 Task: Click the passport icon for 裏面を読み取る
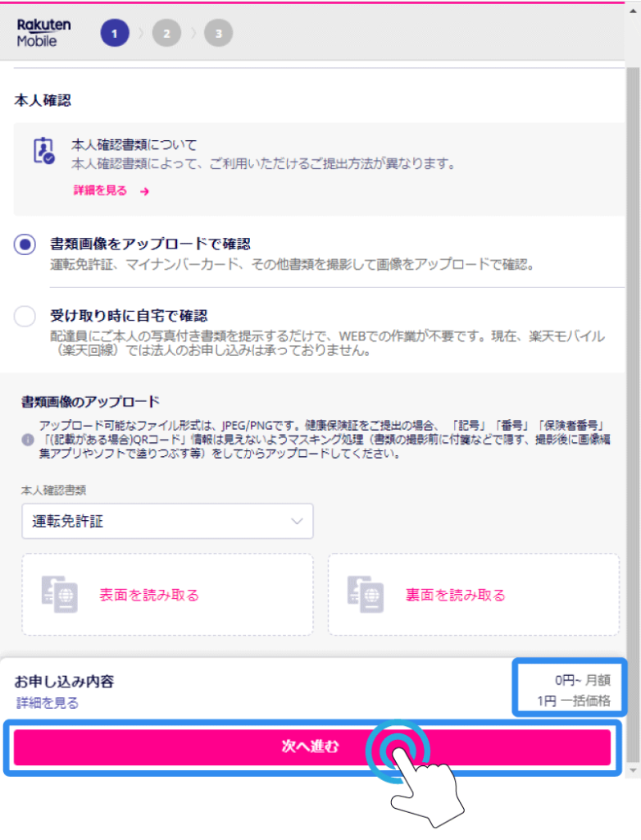(x=366, y=594)
